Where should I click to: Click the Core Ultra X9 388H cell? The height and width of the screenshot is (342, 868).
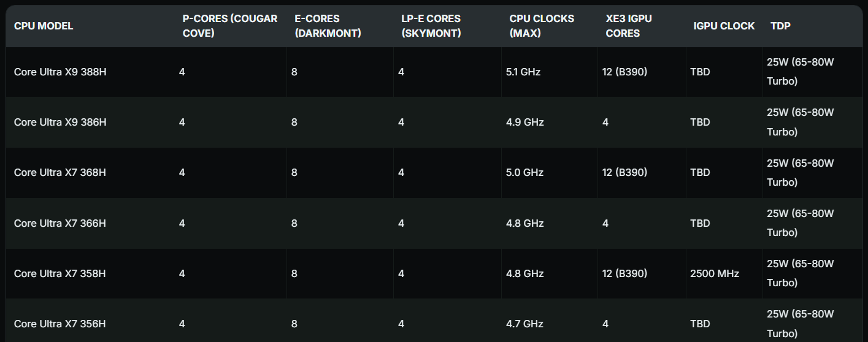[60, 72]
